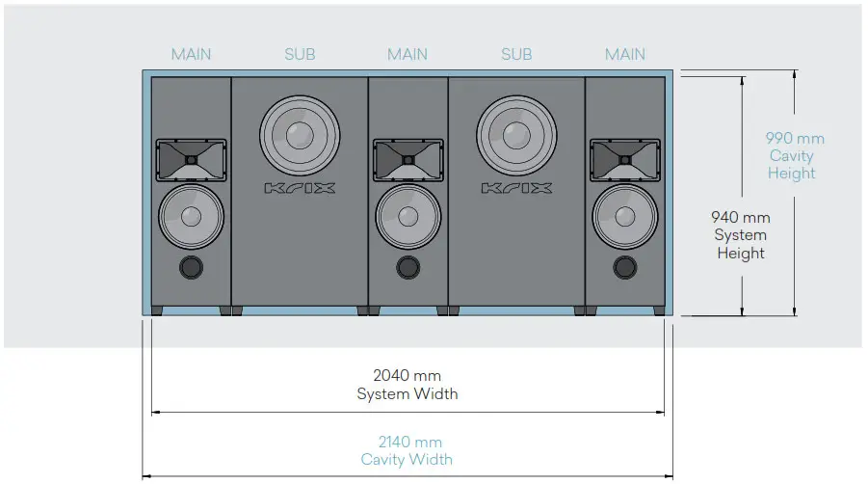
Task: Select the "990 mm Cavity Height" text
Action: 794,155
